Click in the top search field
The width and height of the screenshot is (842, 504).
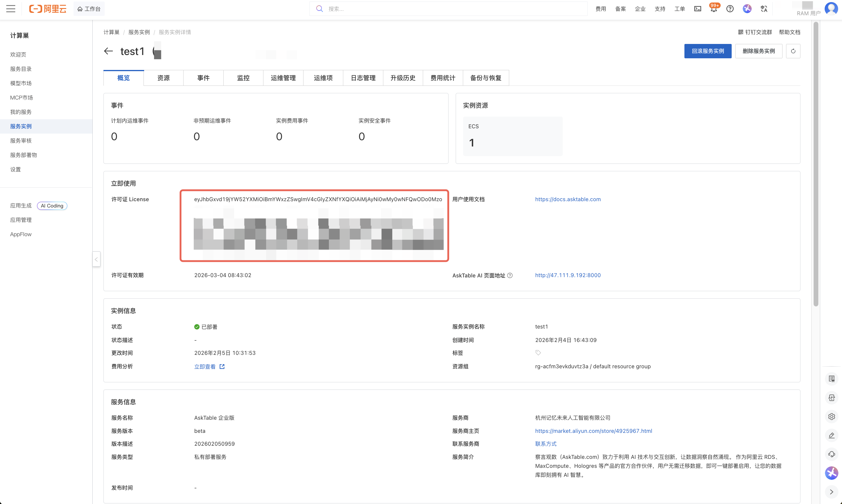448,9
